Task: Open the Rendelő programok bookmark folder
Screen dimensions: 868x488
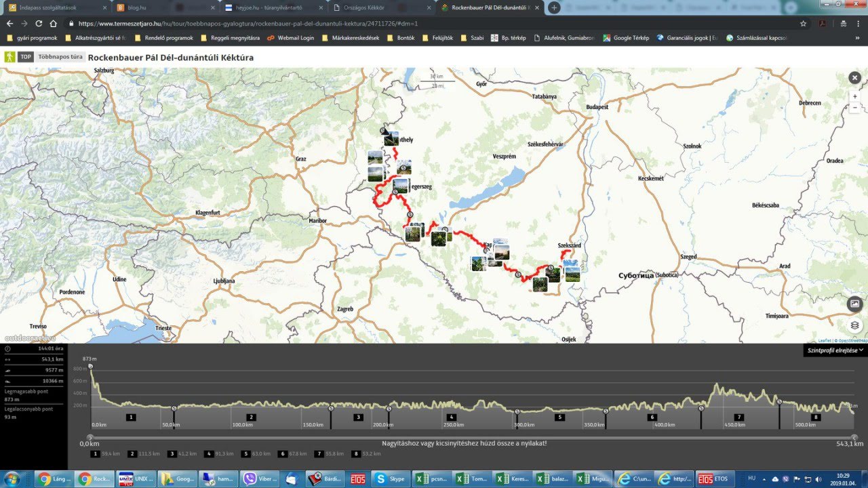Action: click(x=163, y=38)
